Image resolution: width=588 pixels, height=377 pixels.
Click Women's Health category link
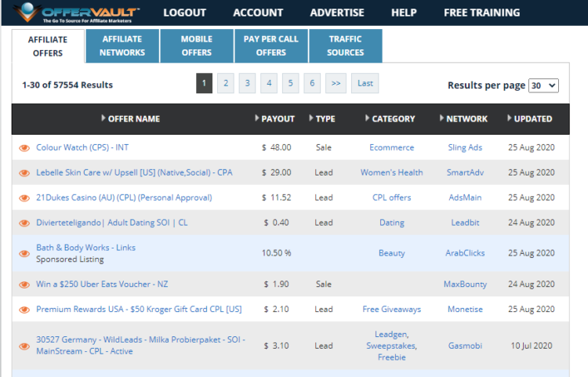click(x=391, y=172)
